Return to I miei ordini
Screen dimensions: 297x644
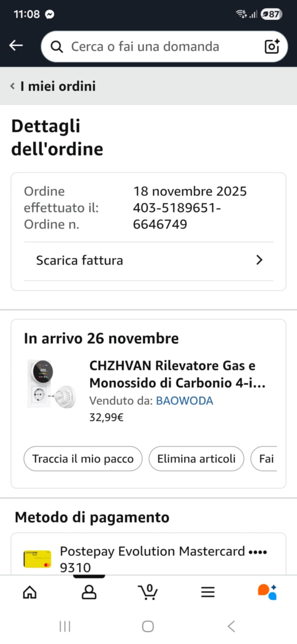tap(53, 86)
